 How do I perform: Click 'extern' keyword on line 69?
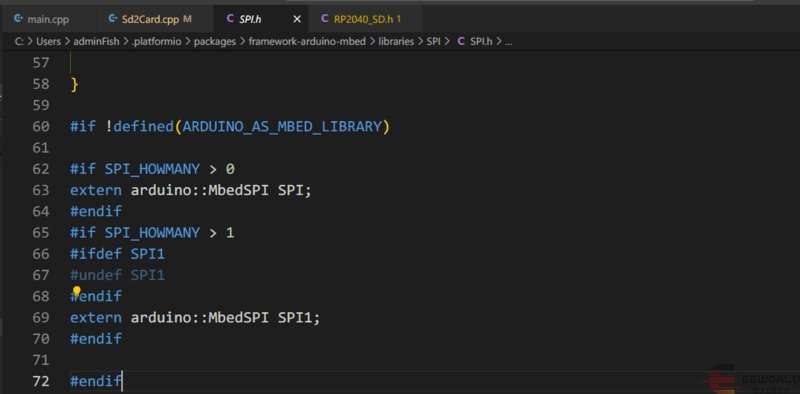click(x=96, y=317)
